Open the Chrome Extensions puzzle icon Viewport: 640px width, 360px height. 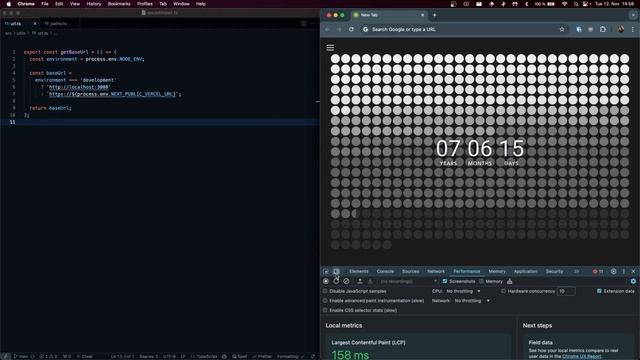click(x=603, y=29)
